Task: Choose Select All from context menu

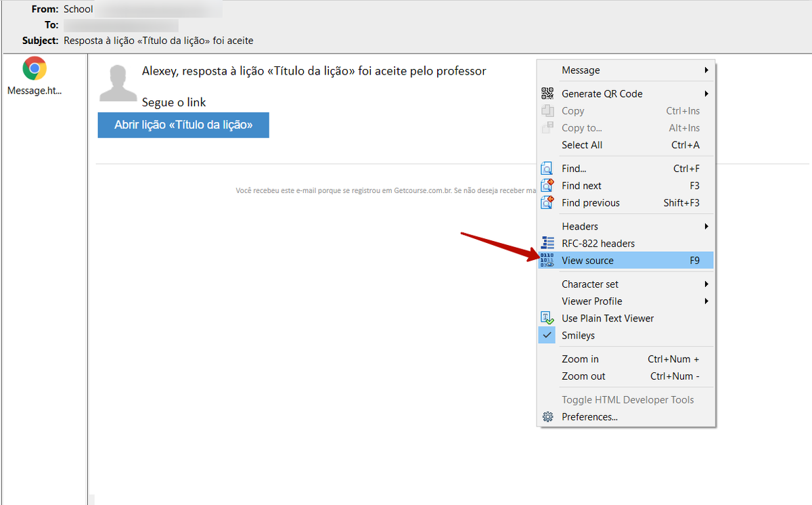Action: [x=582, y=145]
